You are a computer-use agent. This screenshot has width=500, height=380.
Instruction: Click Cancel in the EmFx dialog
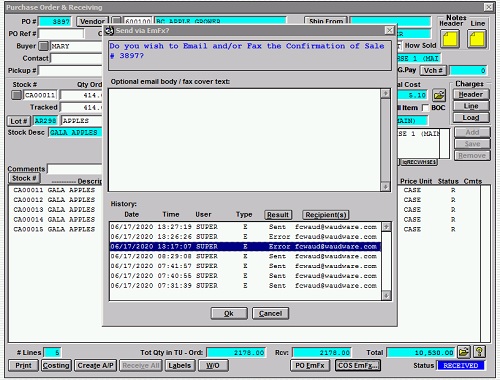pos(270,313)
